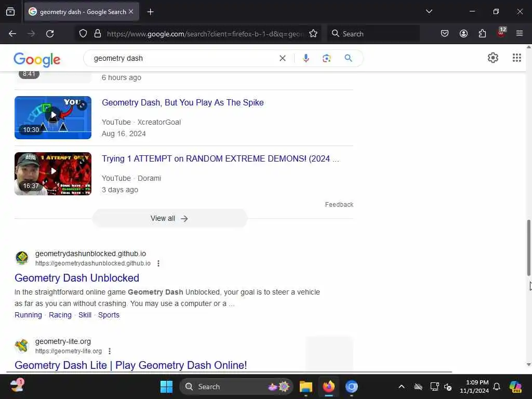This screenshot has height=399, width=532.
Task: Open the weather widget on taskbar
Action: click(x=17, y=386)
